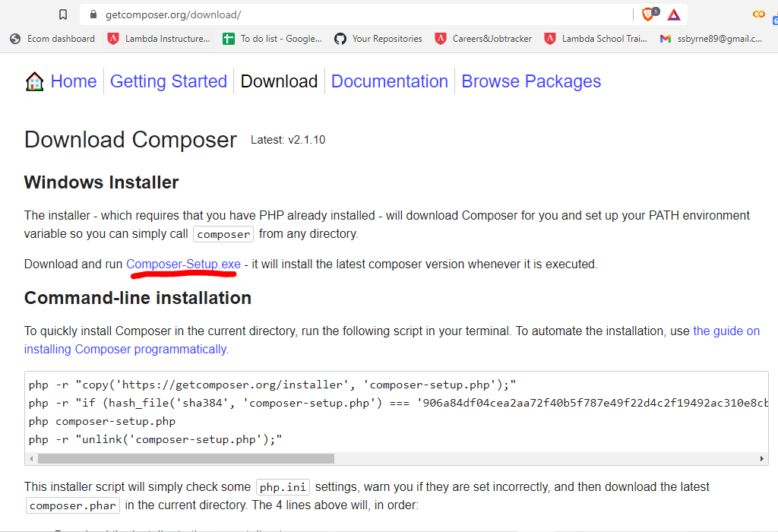This screenshot has height=532, width=778.
Task: Go to the Home page link
Action: [x=74, y=81]
